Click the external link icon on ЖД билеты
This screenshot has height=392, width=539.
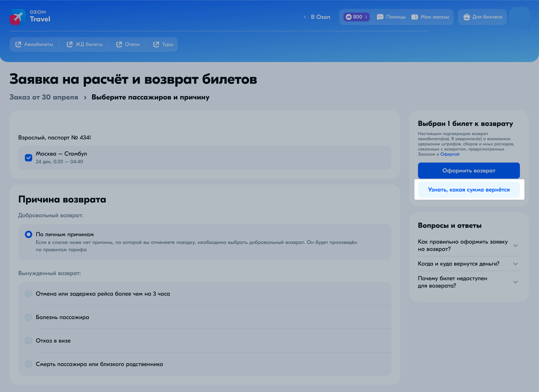(70, 44)
